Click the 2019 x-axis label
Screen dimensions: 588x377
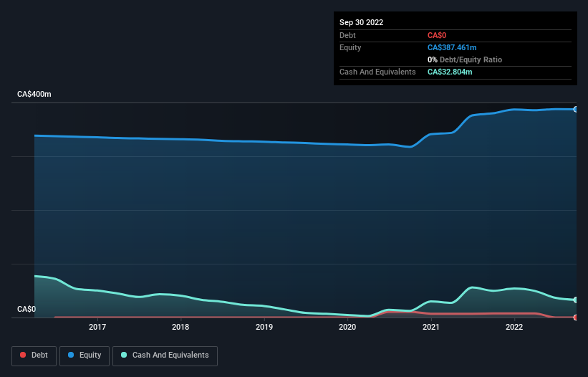tap(264, 327)
